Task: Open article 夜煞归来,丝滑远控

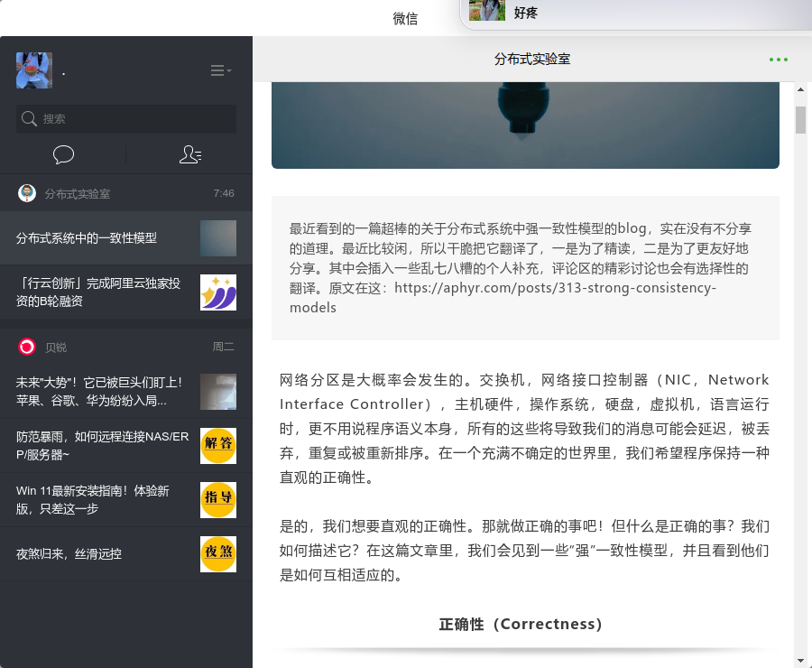Action: pyautogui.click(x=126, y=554)
